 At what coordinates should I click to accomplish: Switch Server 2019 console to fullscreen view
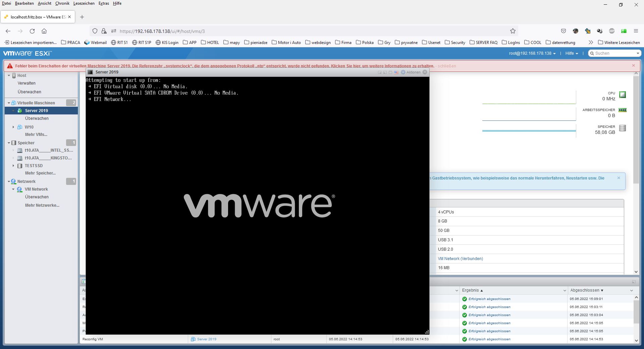(x=390, y=72)
